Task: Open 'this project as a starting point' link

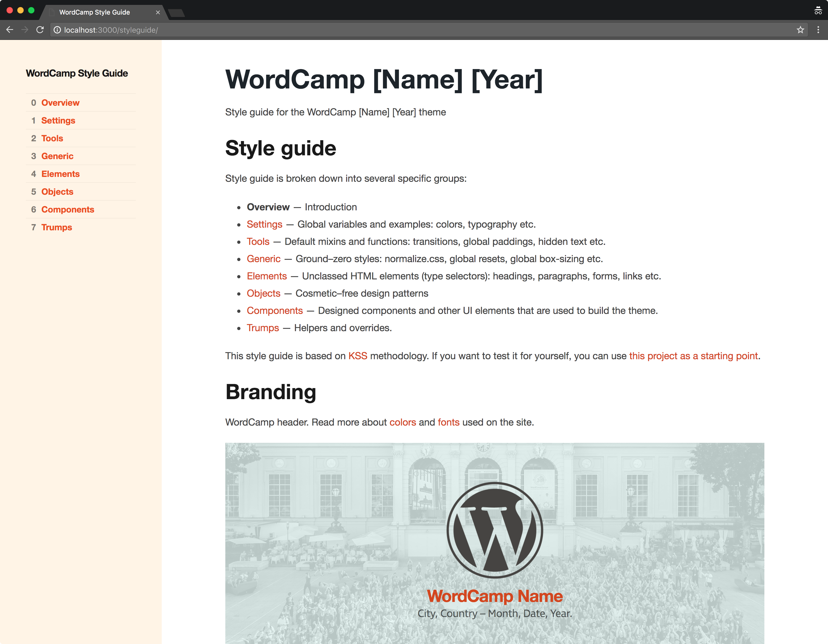Action: pos(693,356)
